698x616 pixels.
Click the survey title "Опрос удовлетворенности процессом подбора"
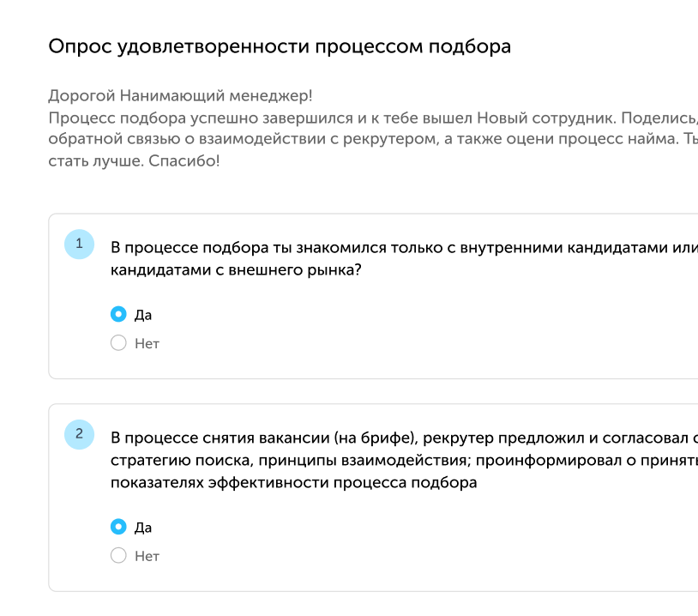(280, 47)
